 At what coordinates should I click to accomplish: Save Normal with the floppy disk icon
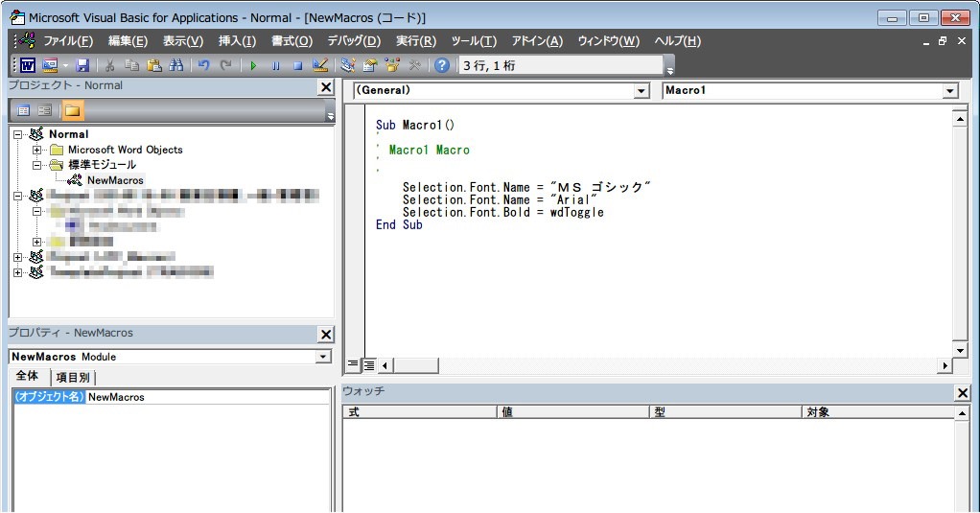coord(82,65)
